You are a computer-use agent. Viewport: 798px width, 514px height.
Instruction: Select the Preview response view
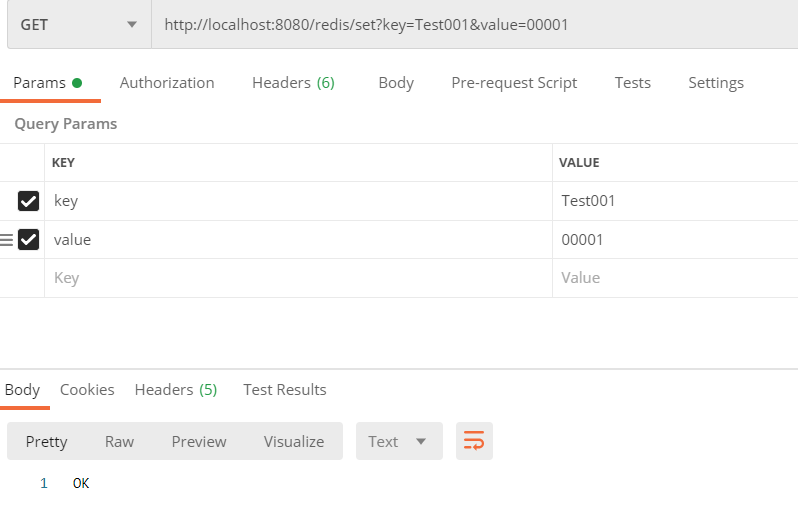(x=199, y=441)
